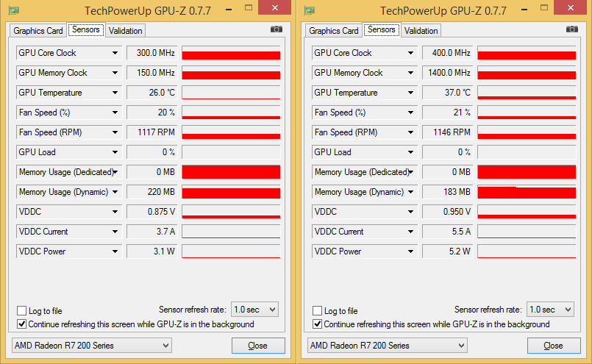Screen dimensions: 592x364
Task: Open sensor refresh rate dropdown in left window
Action: coord(254,310)
